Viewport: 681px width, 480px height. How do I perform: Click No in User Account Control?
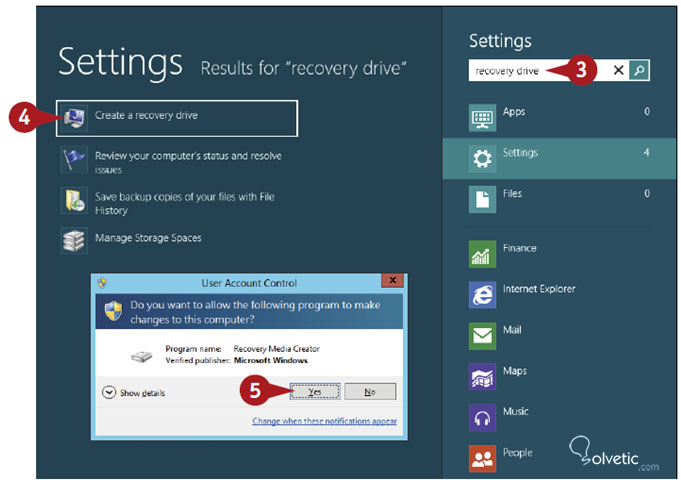[x=370, y=391]
